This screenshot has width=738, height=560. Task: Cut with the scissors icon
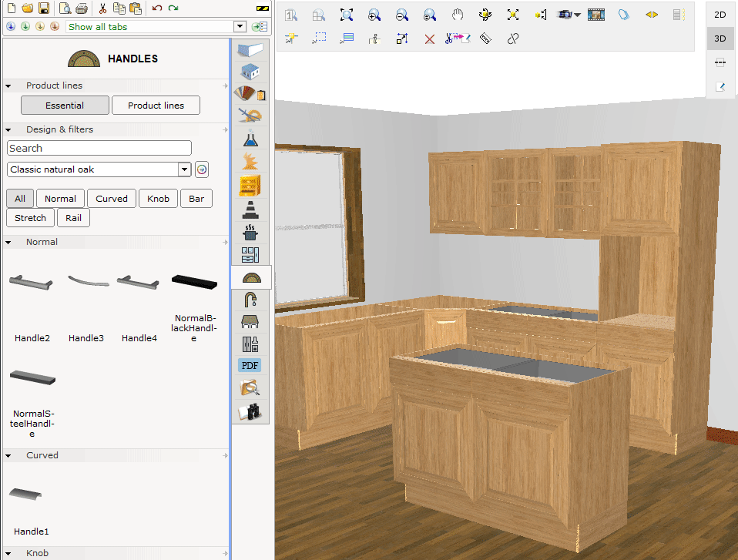tap(102, 8)
